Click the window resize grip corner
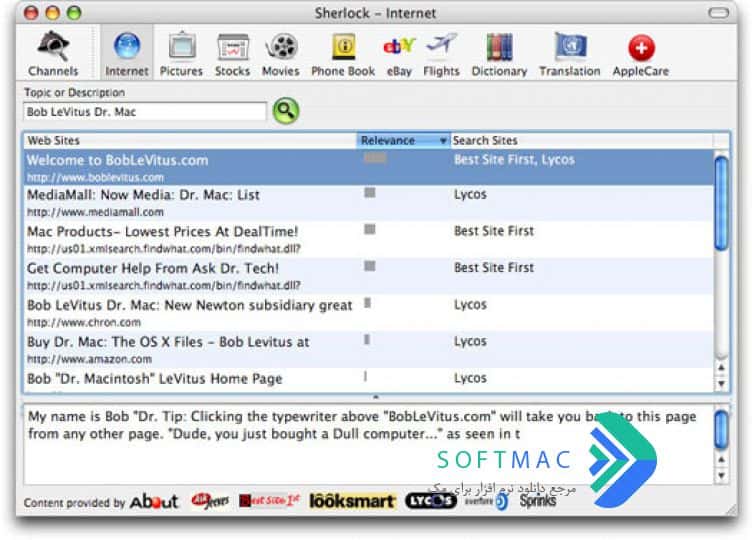The width and height of the screenshot is (752, 540). click(730, 509)
